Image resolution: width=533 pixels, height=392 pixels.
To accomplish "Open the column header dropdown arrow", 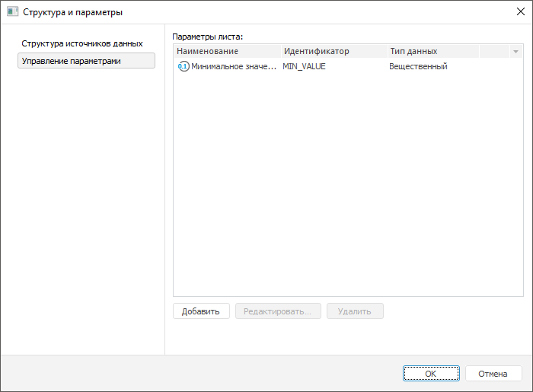I will [x=515, y=52].
